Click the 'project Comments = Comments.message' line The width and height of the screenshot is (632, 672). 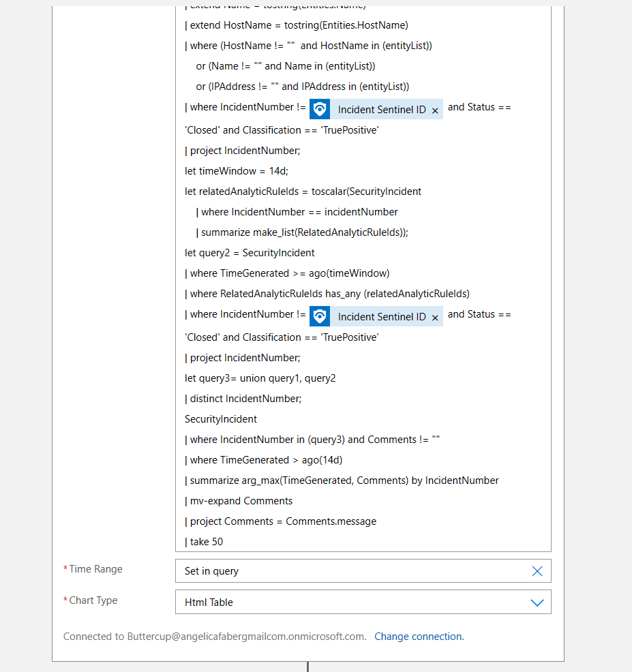280,521
